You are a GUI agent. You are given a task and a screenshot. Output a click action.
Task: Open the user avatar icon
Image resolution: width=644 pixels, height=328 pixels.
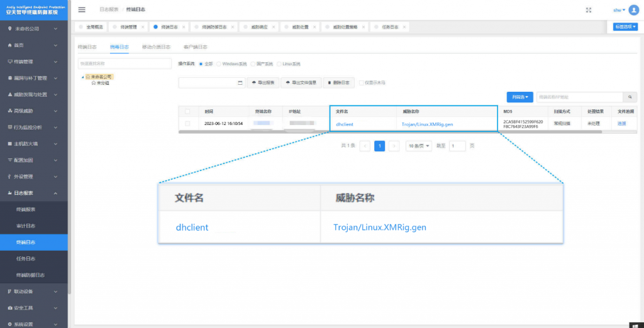coord(634,10)
